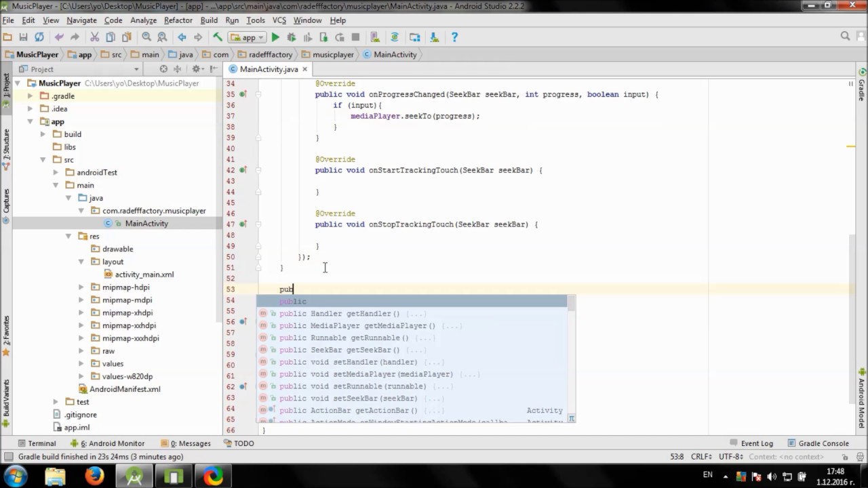The width and height of the screenshot is (868, 488).
Task: Navigate forward with the toolbar arrow
Action: tap(197, 37)
